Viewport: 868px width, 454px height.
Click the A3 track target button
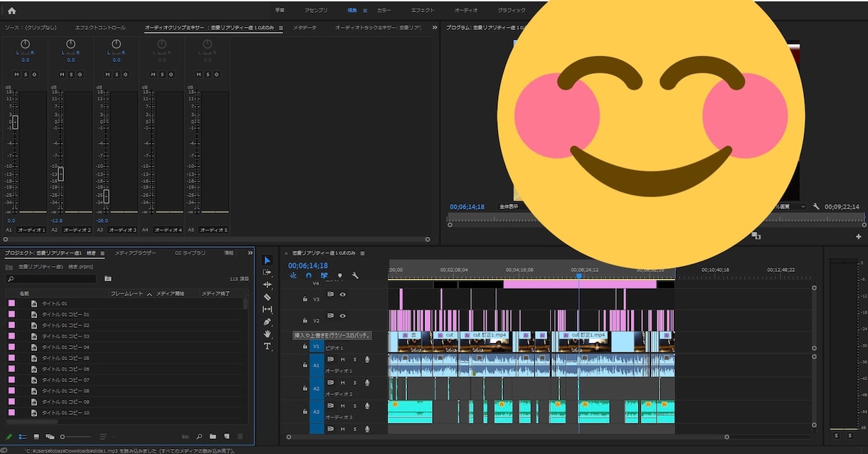pos(317,411)
